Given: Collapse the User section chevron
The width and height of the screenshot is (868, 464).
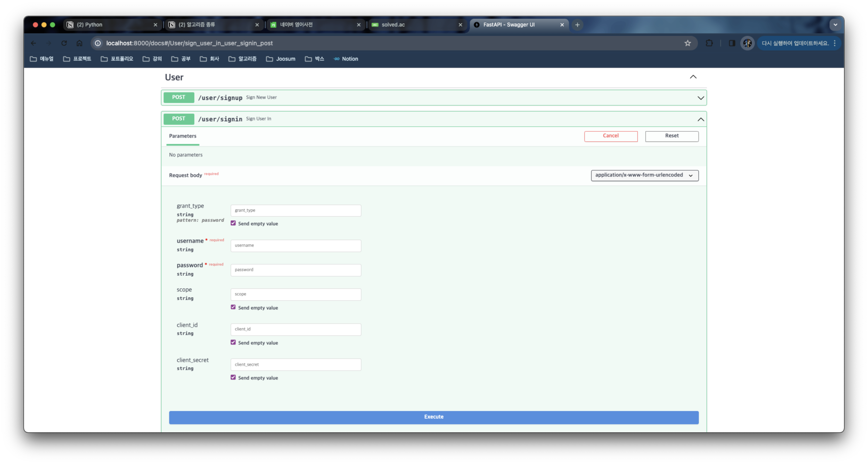Looking at the screenshot, I should [693, 77].
